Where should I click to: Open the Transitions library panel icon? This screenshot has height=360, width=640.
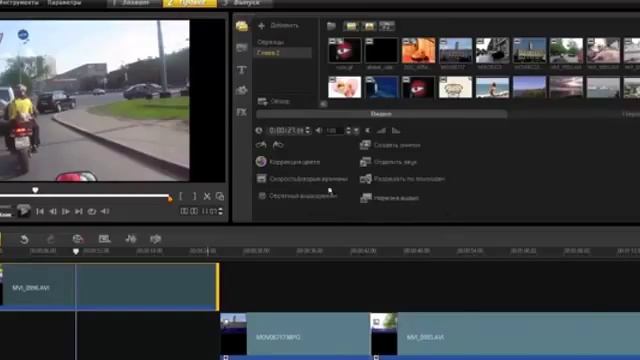pyautogui.click(x=242, y=48)
